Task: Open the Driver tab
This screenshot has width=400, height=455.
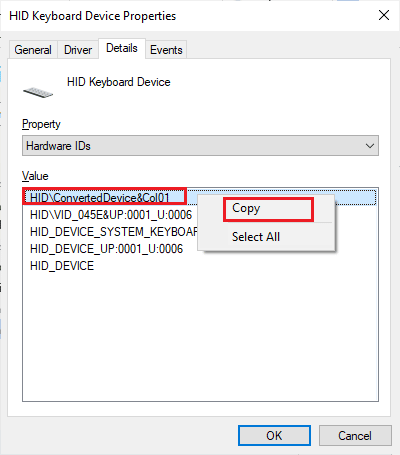Action: coord(78,50)
